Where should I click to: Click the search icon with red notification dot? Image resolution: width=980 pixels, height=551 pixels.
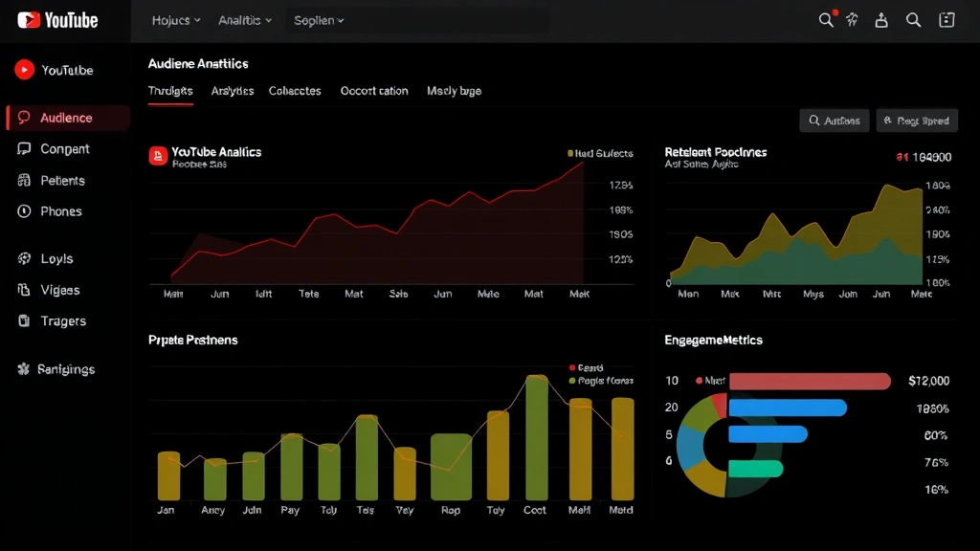(826, 20)
